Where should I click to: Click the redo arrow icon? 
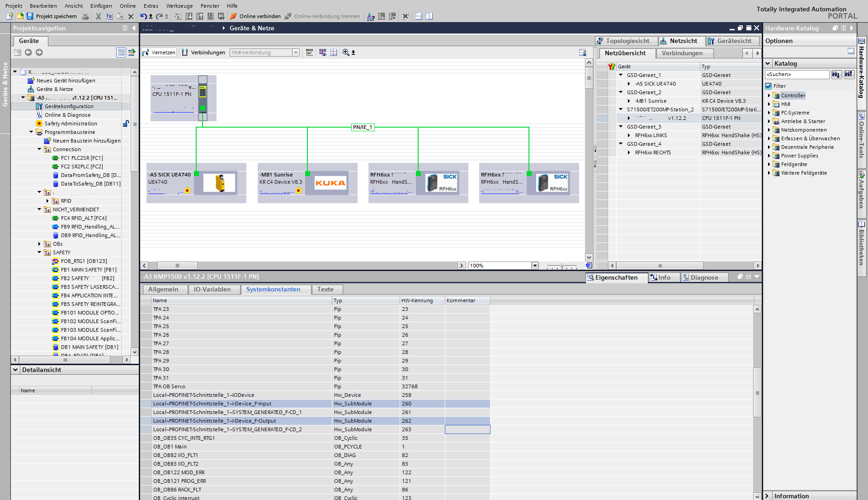point(159,16)
